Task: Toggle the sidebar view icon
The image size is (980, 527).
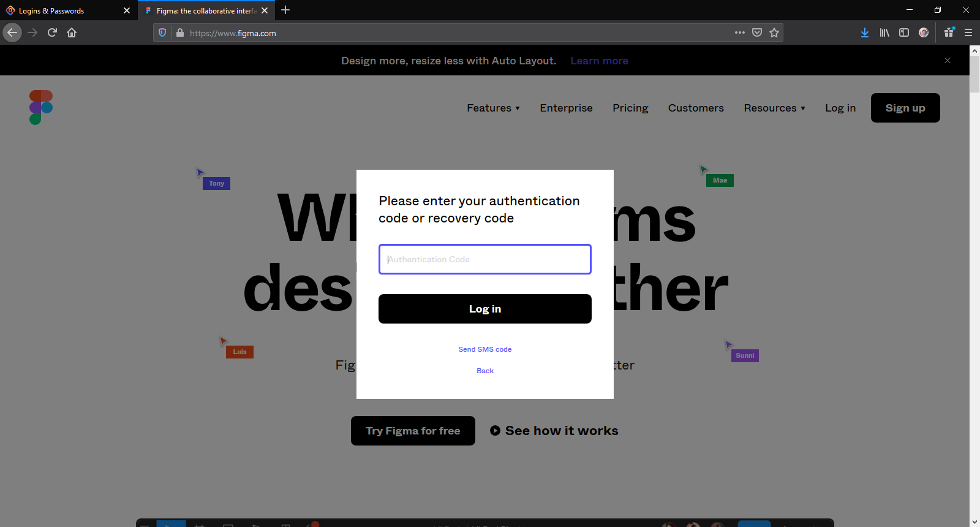Action: tap(904, 32)
